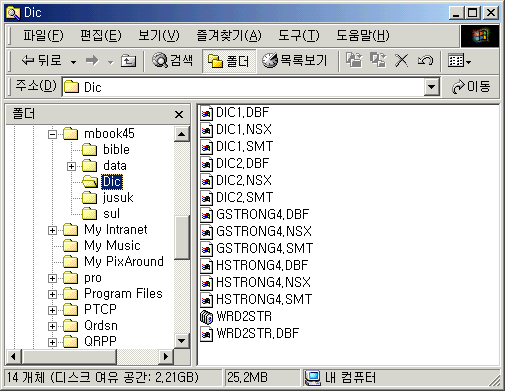Open the History (목록보기) pane
The height and width of the screenshot is (391, 505).
(295, 61)
